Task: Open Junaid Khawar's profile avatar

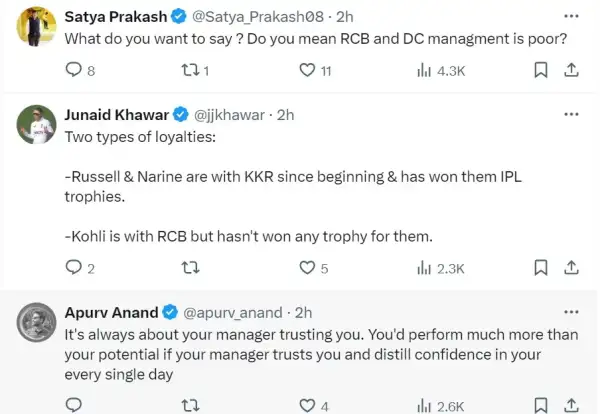Action: click(x=35, y=125)
